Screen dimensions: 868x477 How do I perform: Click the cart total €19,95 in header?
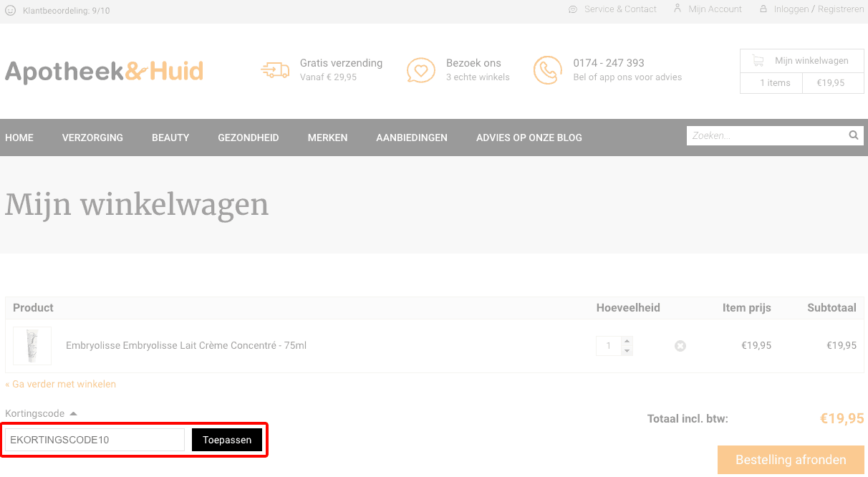831,83
